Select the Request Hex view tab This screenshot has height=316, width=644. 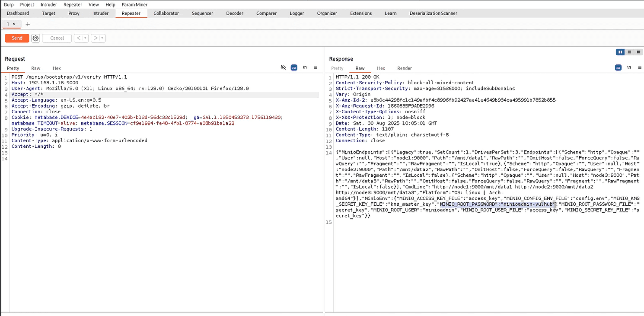[x=57, y=68]
